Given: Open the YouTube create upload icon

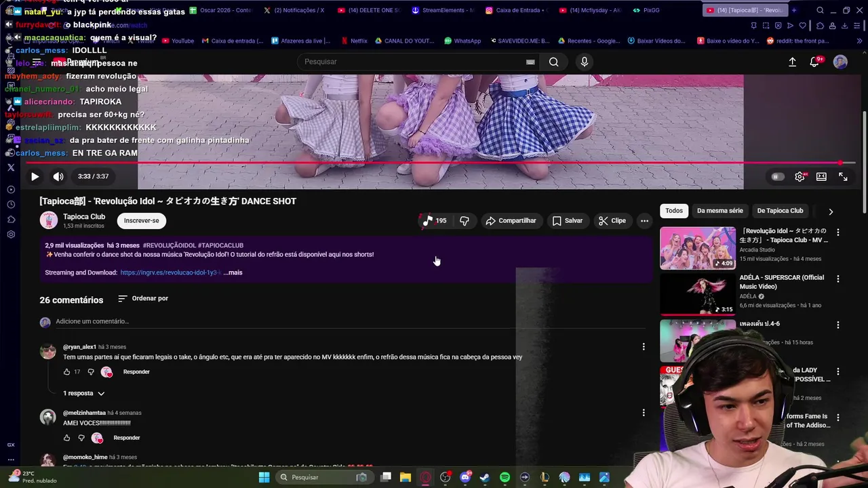Looking at the screenshot, I should [792, 62].
